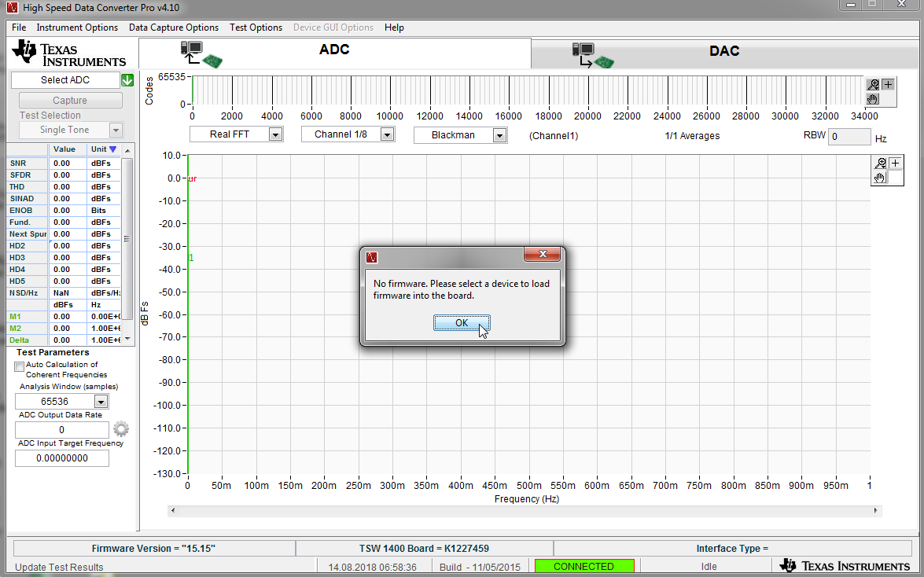Select hand pan tool on Codes graph palette

(x=873, y=99)
